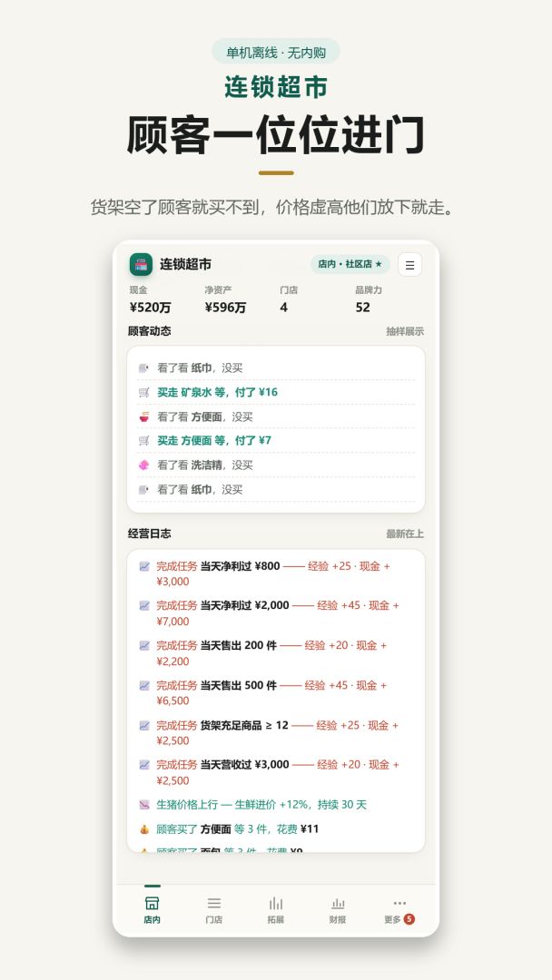The width and height of the screenshot is (552, 980).
Task: Switch to the 店内 tab
Action: (152, 910)
